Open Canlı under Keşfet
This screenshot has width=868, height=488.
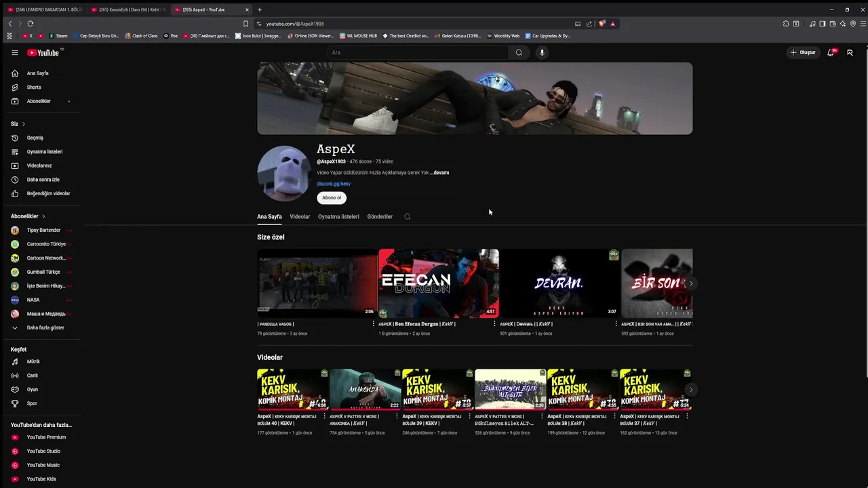pyautogui.click(x=32, y=375)
